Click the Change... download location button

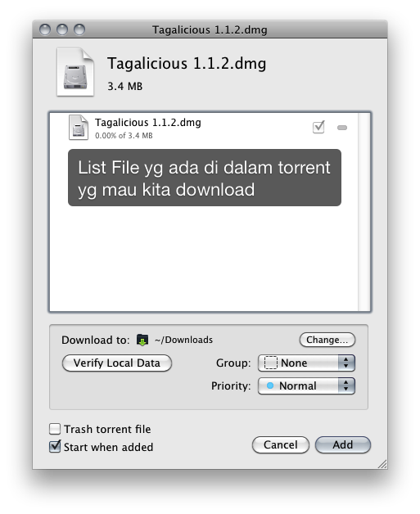coord(327,340)
